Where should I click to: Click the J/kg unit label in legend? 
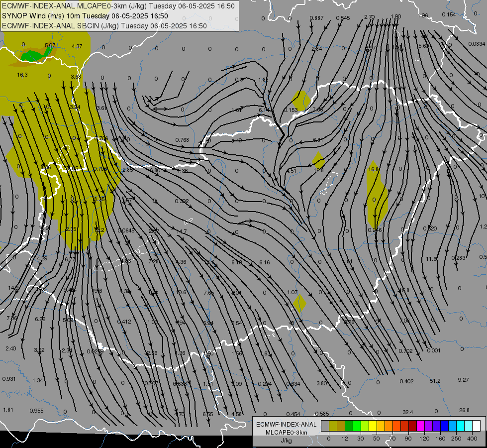[287, 441]
